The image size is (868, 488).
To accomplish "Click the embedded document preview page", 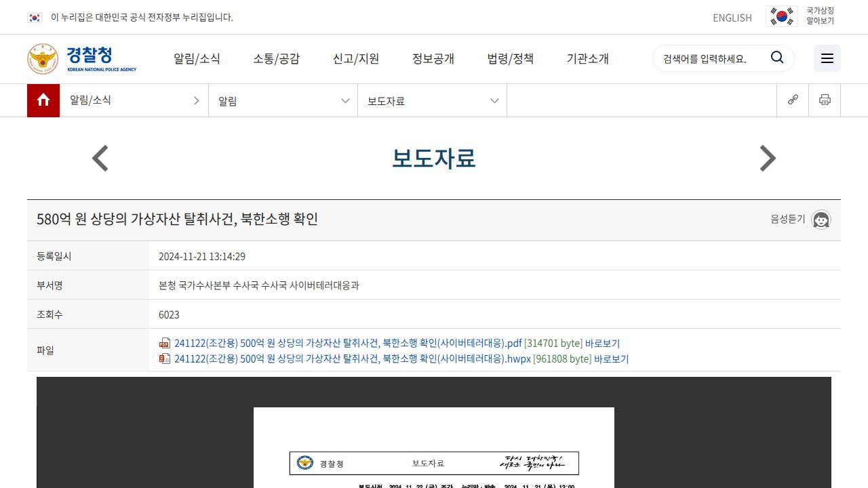I will pos(434,447).
